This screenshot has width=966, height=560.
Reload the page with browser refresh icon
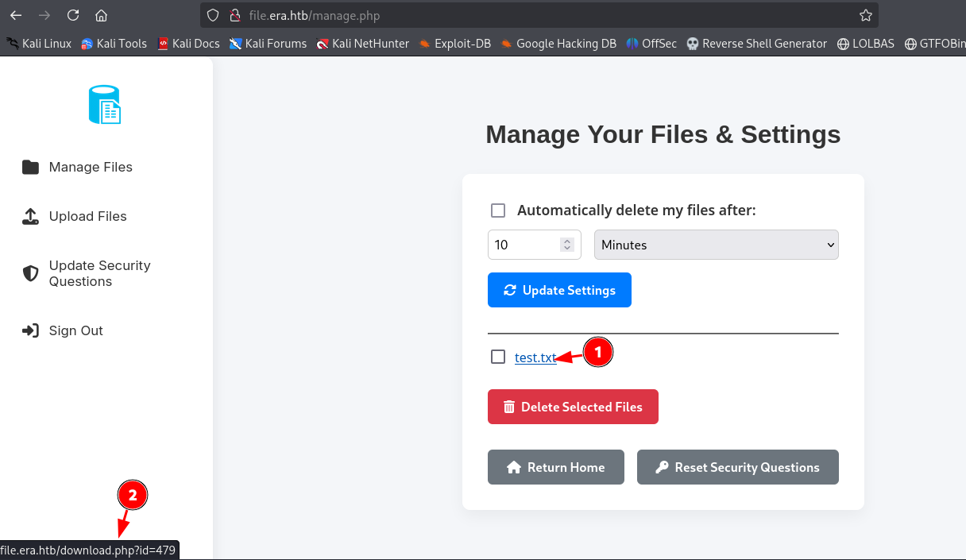[x=73, y=15]
